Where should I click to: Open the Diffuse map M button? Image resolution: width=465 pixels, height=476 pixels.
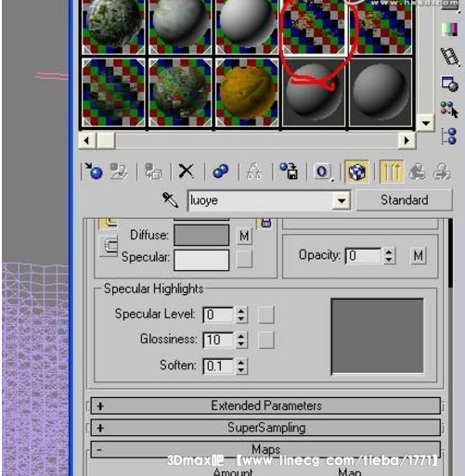244,237
